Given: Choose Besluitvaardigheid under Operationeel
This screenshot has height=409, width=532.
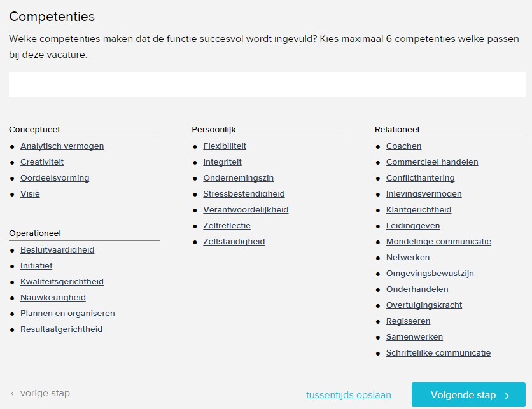Looking at the screenshot, I should pyautogui.click(x=57, y=250).
